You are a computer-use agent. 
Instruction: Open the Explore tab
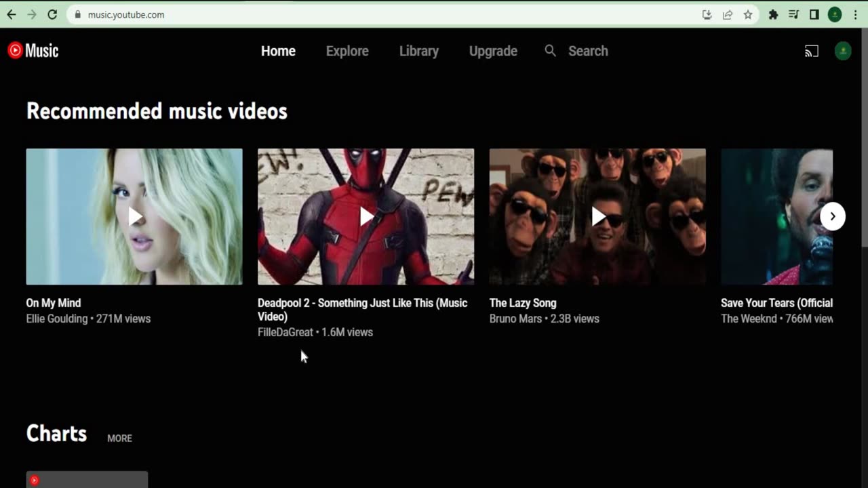347,51
